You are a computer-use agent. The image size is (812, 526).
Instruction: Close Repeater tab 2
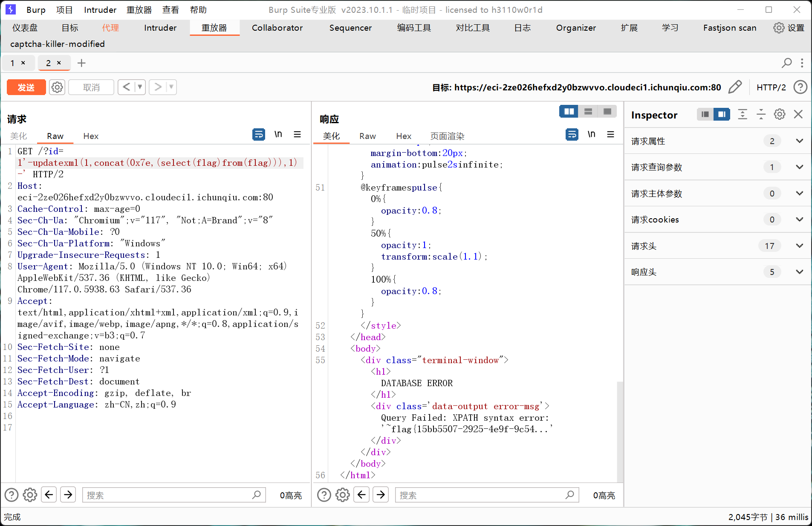tap(59, 63)
